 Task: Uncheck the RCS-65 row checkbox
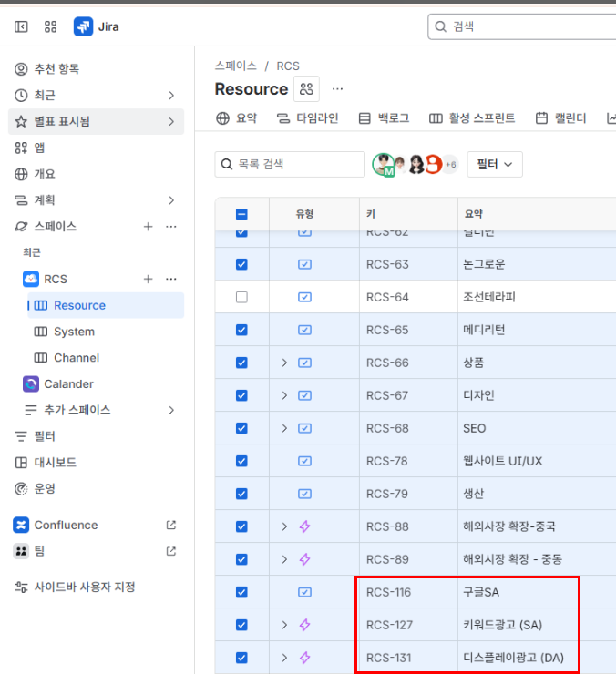click(241, 330)
